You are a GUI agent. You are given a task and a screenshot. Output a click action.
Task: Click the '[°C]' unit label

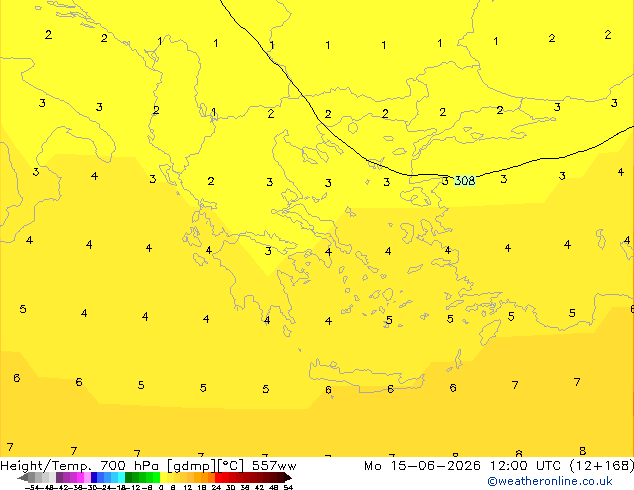pos(231,466)
